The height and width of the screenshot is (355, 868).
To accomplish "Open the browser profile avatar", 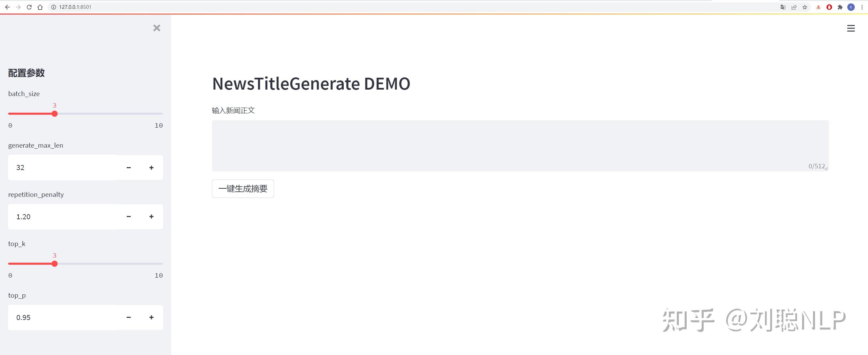I will [x=851, y=7].
